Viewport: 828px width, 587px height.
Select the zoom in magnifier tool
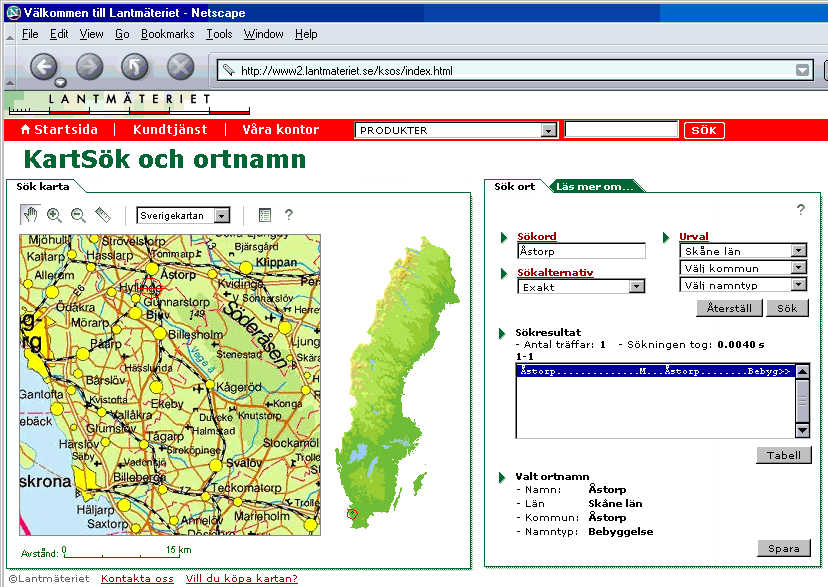tap(54, 215)
